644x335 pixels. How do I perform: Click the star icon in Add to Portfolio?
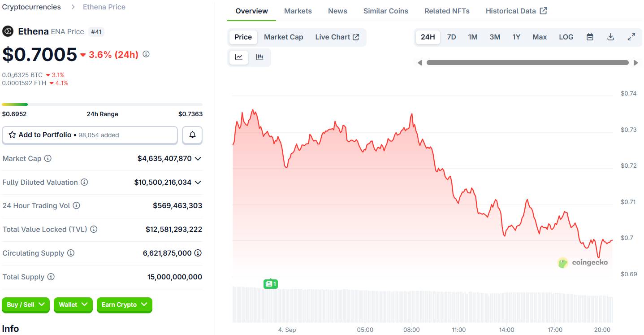[x=12, y=135]
